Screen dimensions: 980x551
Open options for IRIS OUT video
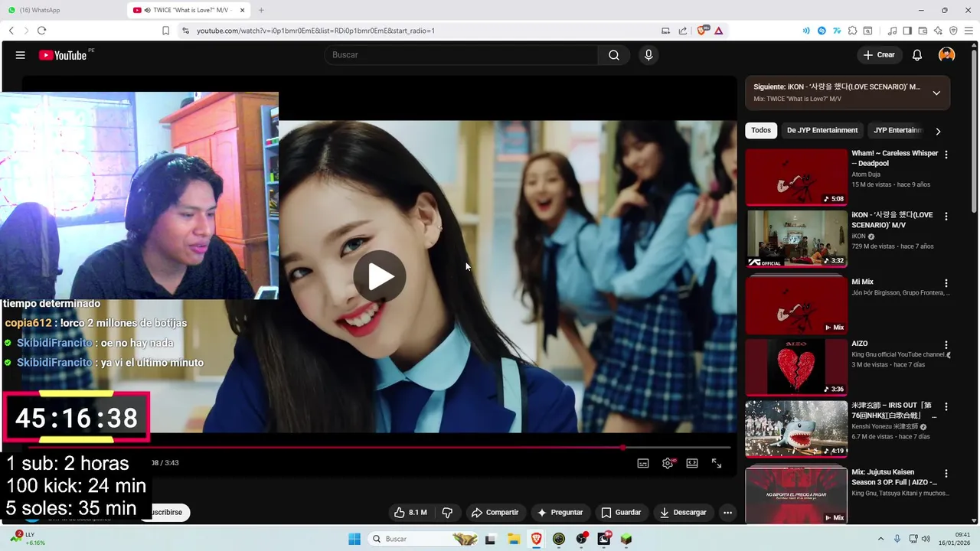click(946, 406)
